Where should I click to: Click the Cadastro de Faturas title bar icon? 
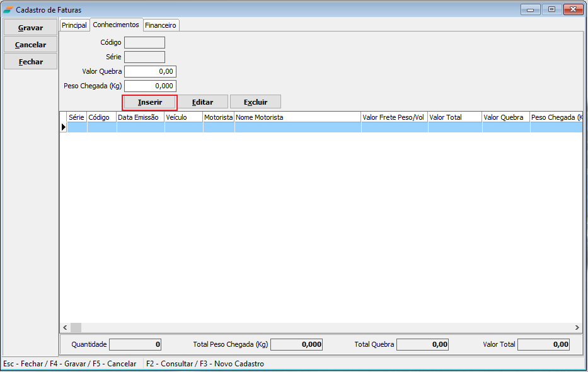(x=8, y=10)
